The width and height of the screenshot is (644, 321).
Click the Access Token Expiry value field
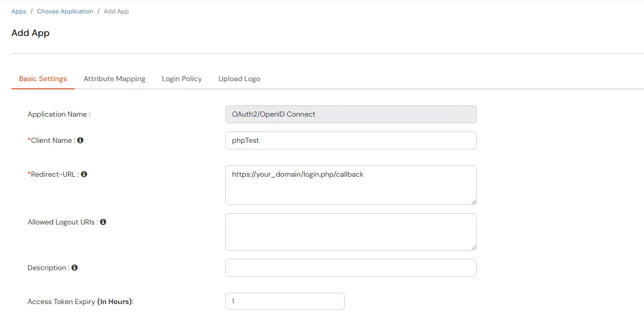[x=284, y=301]
